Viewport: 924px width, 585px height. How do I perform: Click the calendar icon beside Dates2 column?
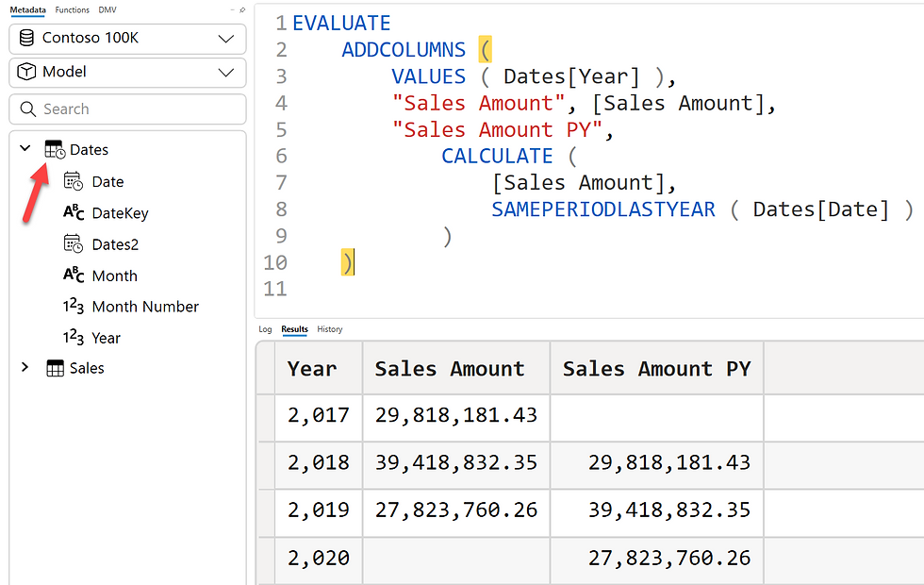[x=74, y=243]
